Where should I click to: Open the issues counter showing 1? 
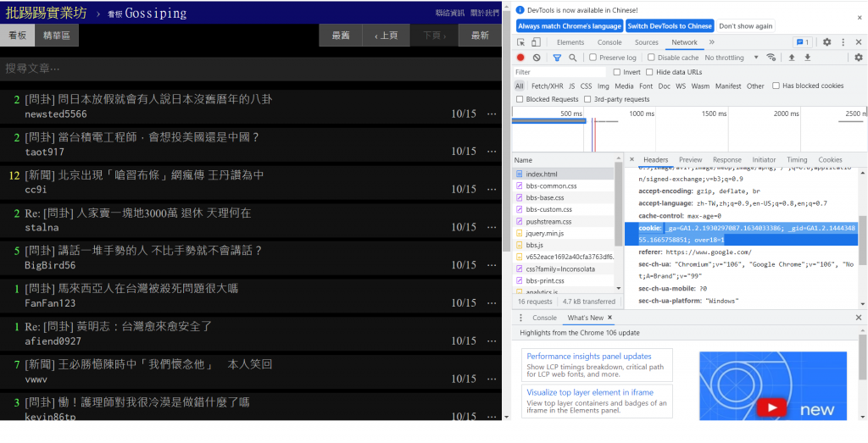coord(802,42)
